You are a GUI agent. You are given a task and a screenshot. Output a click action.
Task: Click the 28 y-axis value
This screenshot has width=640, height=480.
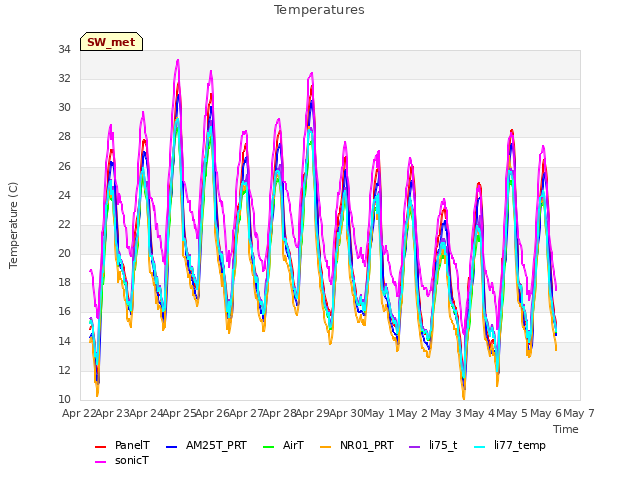coord(64,137)
